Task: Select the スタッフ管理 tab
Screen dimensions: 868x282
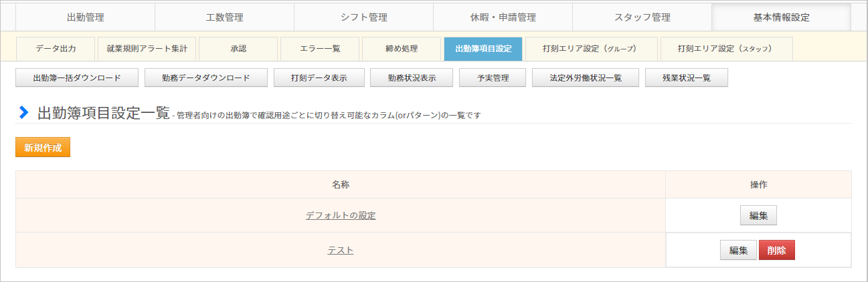Action: (x=642, y=17)
